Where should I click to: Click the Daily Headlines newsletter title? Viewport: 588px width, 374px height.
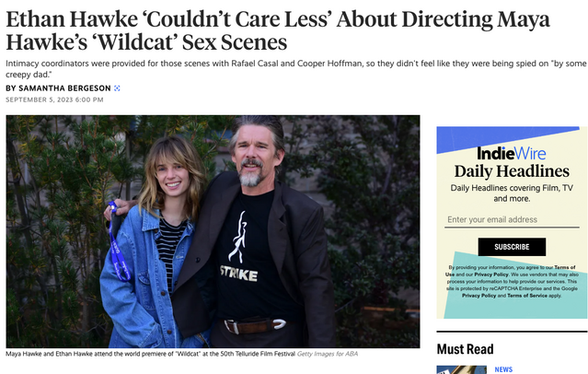click(512, 171)
